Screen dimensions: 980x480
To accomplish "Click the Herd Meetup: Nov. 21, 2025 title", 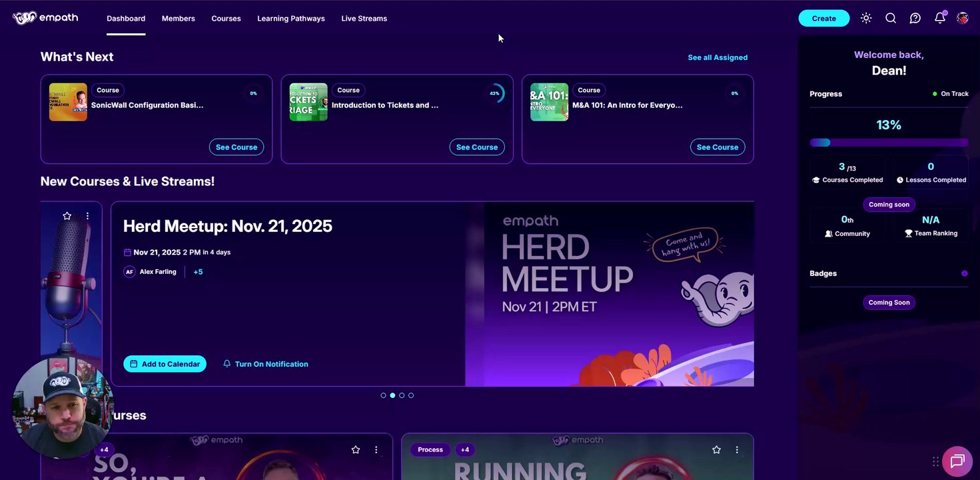I will tap(228, 226).
